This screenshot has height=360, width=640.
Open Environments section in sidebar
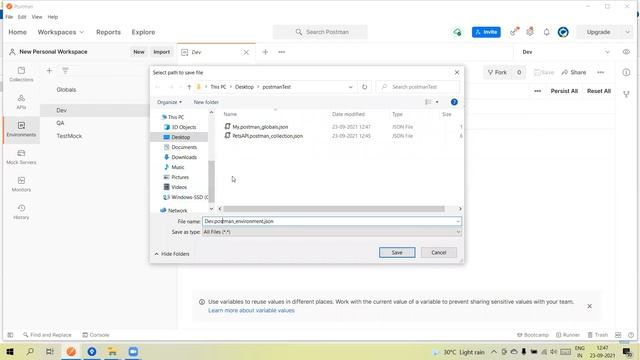(21, 129)
